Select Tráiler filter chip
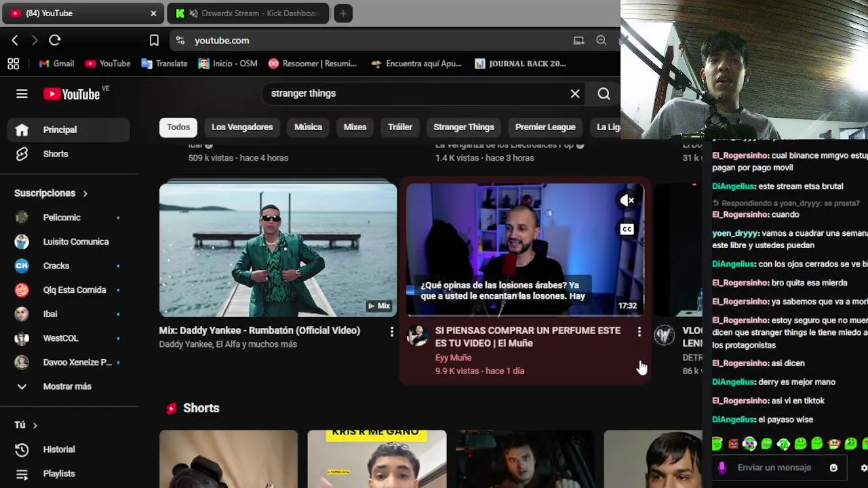The image size is (868, 488). click(400, 127)
